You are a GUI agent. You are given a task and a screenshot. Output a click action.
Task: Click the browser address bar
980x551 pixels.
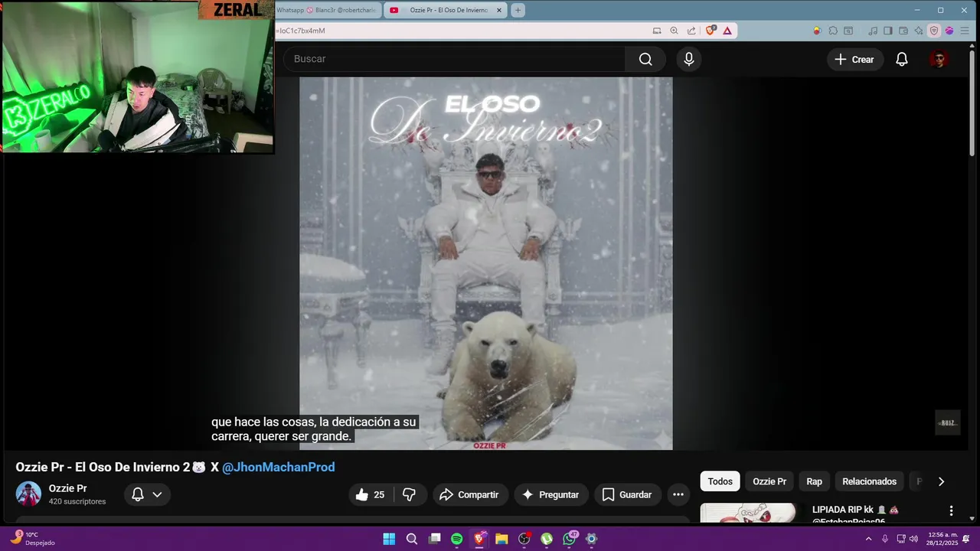pos(463,31)
